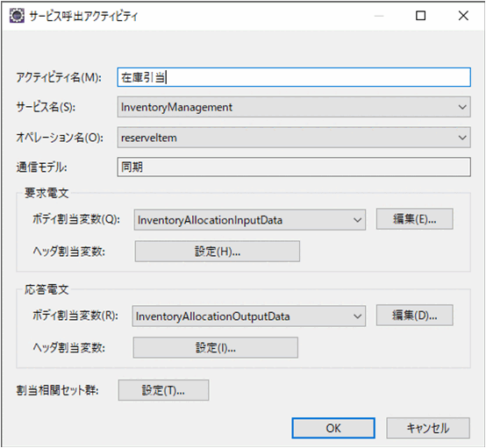The image size is (486, 448).
Task: Click the オペレーション名(O): label
Action: coord(60,138)
